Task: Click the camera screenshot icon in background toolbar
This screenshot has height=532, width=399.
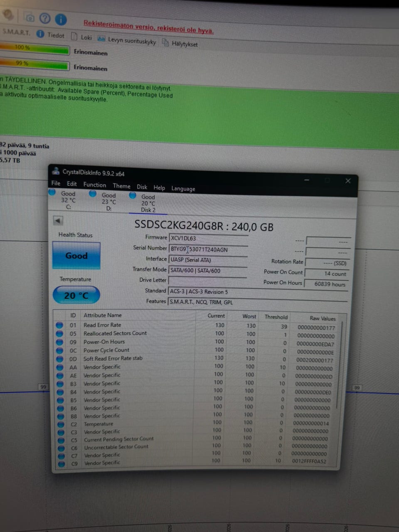Action: point(30,18)
